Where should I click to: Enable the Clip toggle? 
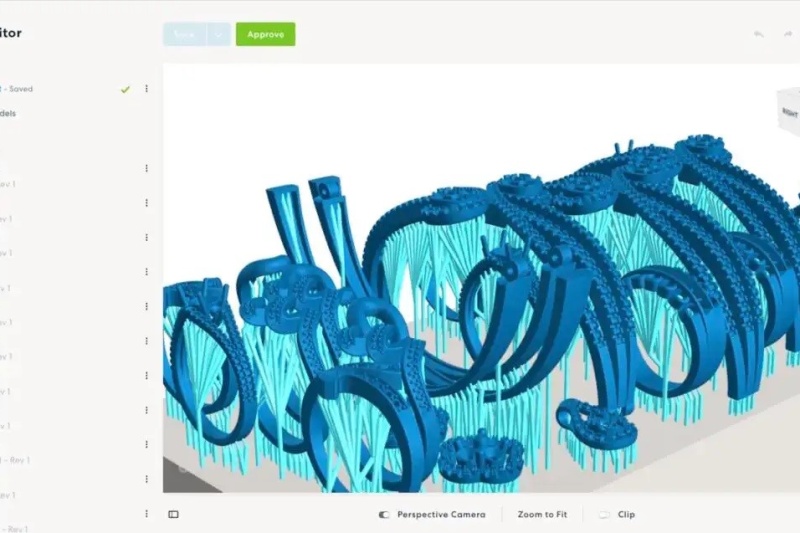pyautogui.click(x=604, y=514)
